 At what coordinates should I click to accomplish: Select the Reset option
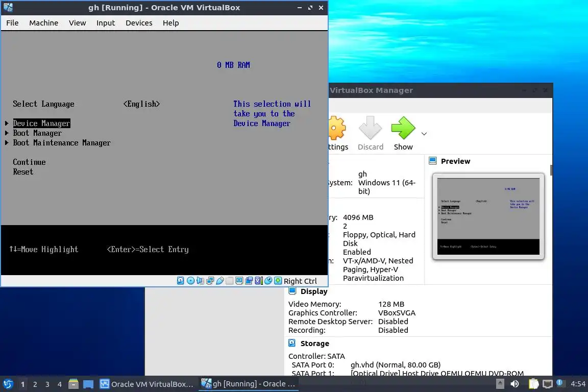click(x=23, y=172)
